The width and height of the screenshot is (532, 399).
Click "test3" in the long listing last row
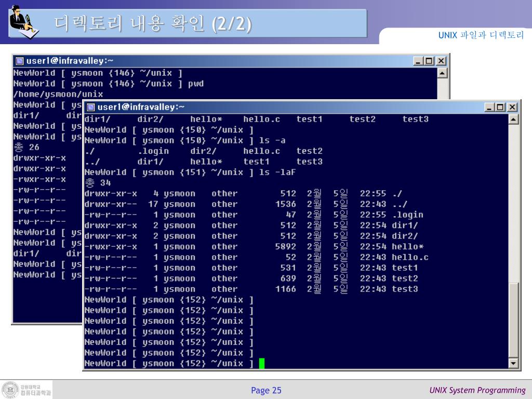point(405,289)
